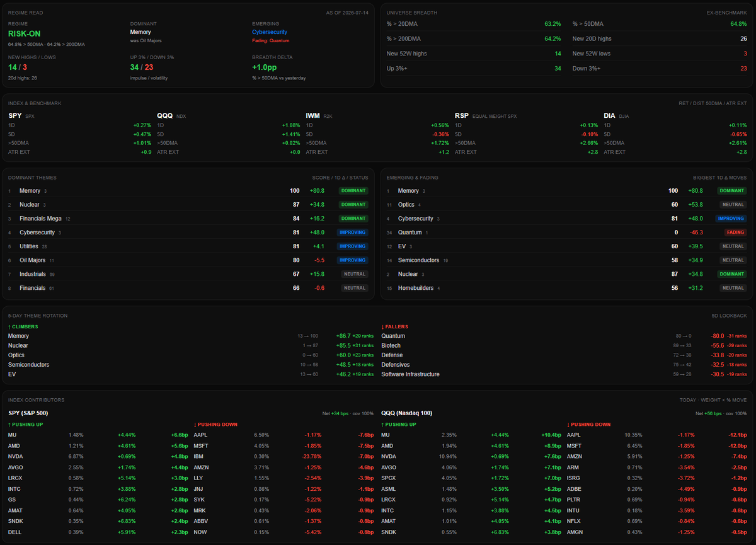
Task: Open the Industrials theme row
Action: pos(189,274)
